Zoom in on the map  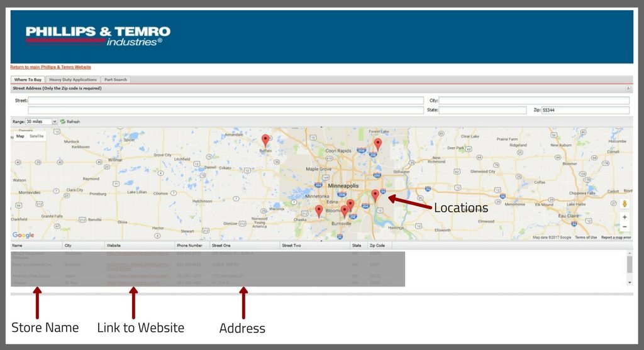pyautogui.click(x=625, y=217)
